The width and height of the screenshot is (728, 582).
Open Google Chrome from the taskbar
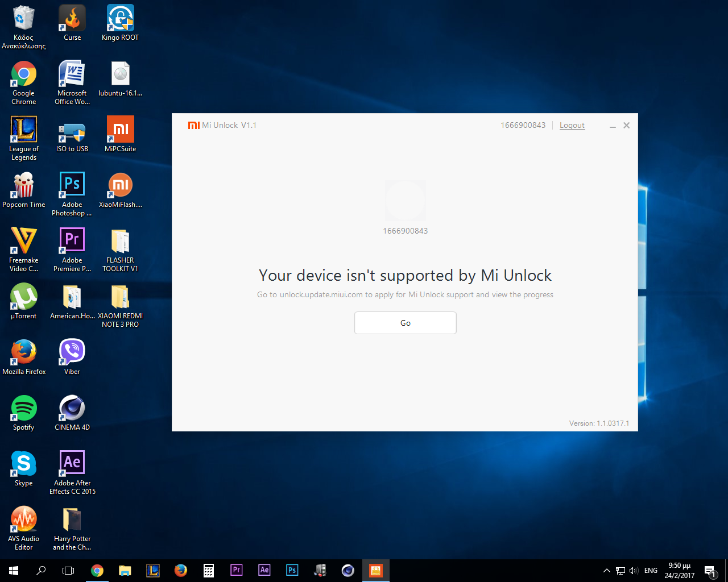click(97, 570)
